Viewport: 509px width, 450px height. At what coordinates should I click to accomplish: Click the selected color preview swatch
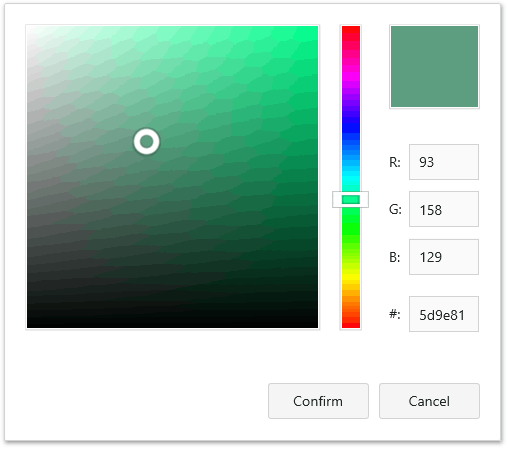pyautogui.click(x=434, y=67)
